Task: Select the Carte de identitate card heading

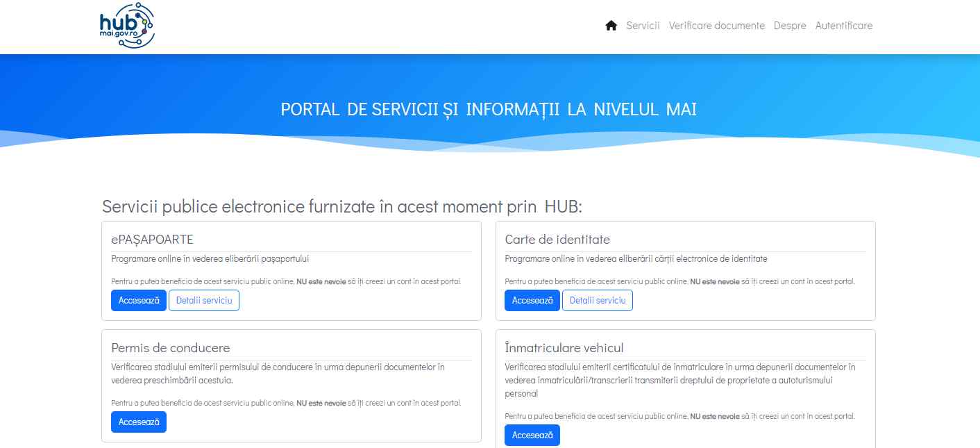Action: pyautogui.click(x=558, y=240)
